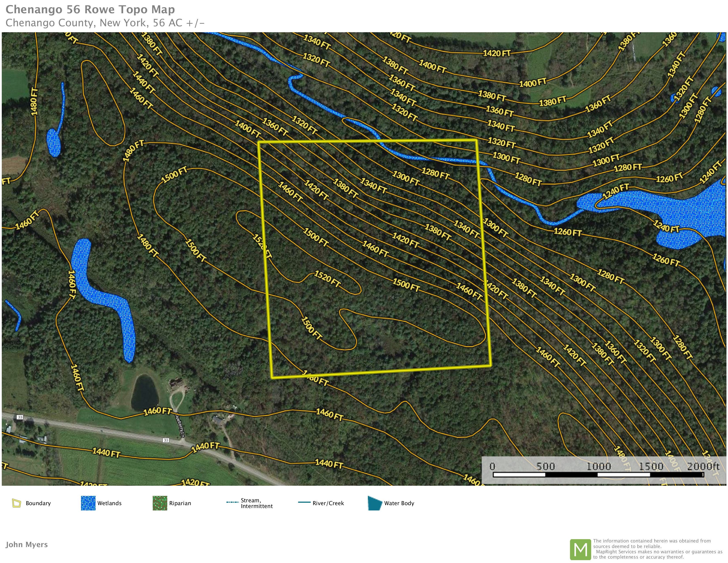Click the Boundary legend polygon icon
Viewport: 728px width, 563px height.
(16, 503)
